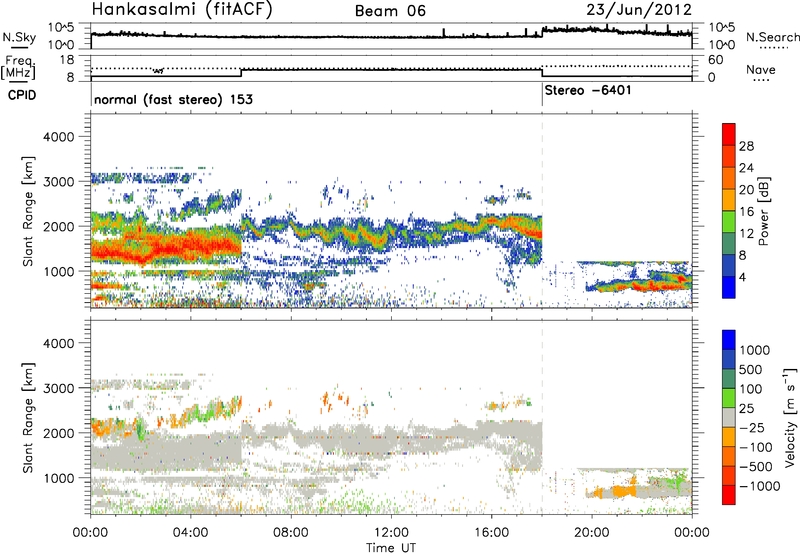Click the "4" value on Power scale
800x554 pixels.
[743, 278]
